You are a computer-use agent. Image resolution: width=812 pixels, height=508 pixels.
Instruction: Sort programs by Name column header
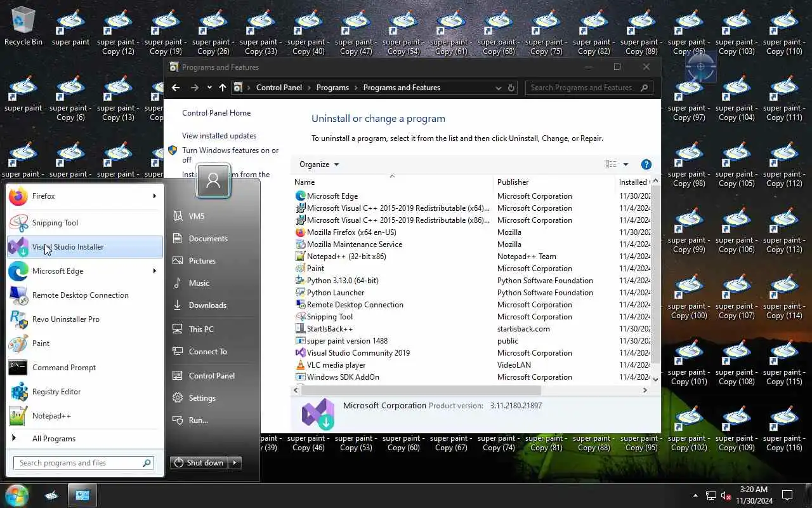pos(392,182)
